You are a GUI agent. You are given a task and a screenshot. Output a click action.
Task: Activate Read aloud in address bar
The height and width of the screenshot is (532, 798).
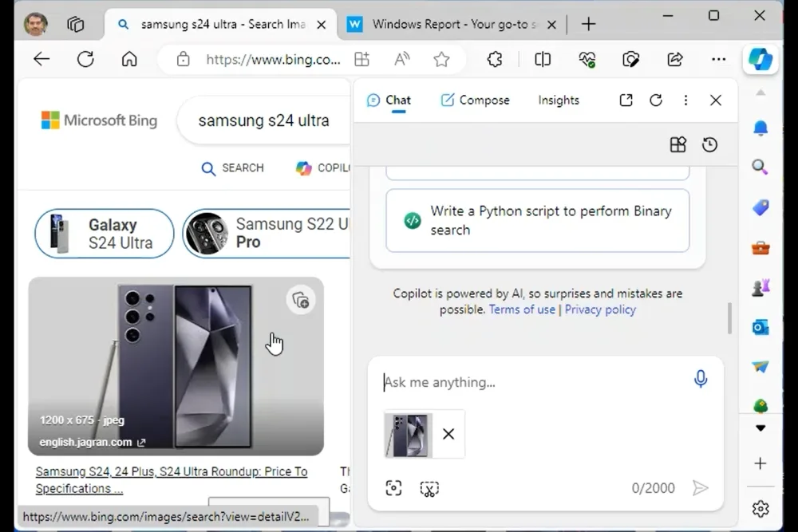coord(402,60)
